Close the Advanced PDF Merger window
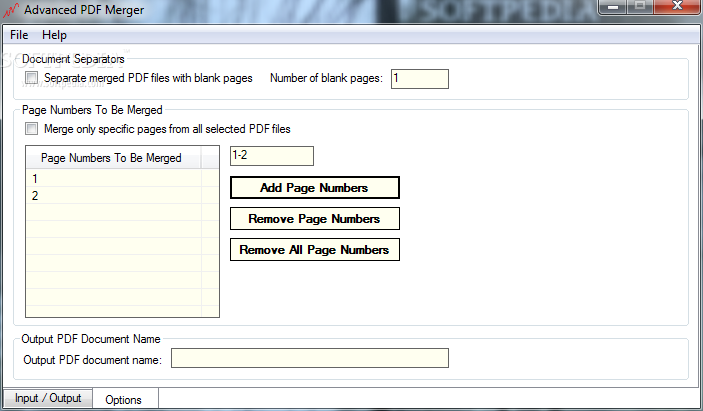 [x=677, y=7]
